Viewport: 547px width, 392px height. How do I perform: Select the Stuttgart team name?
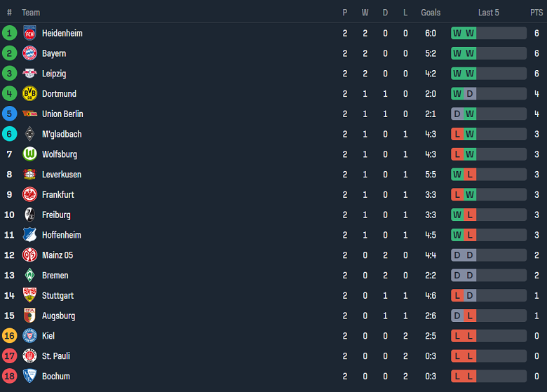(58, 296)
